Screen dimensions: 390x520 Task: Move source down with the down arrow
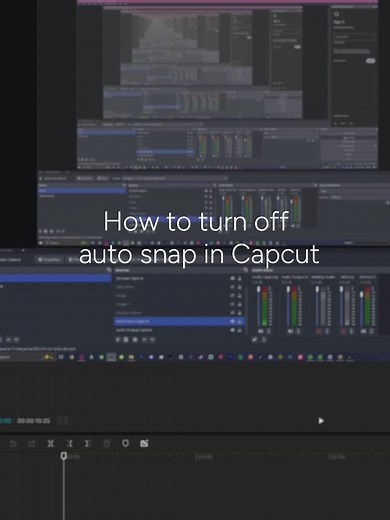click(152, 340)
